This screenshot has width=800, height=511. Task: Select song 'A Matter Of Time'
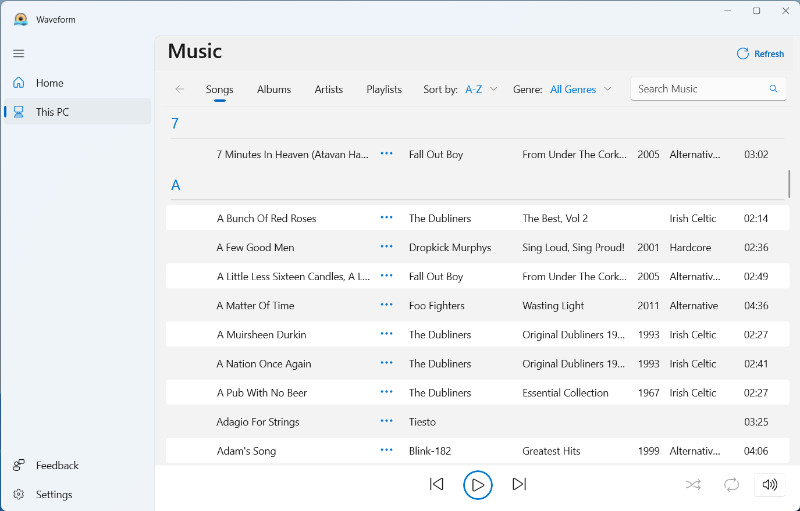255,305
